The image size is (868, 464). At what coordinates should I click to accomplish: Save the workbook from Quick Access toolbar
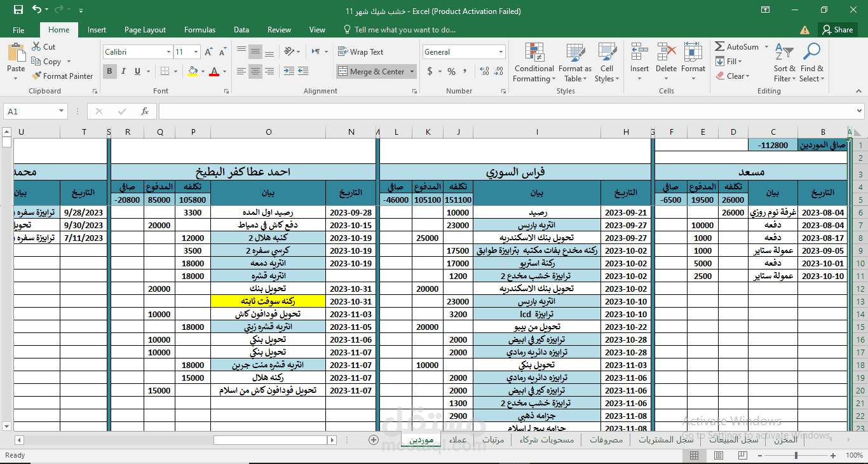coord(18,10)
